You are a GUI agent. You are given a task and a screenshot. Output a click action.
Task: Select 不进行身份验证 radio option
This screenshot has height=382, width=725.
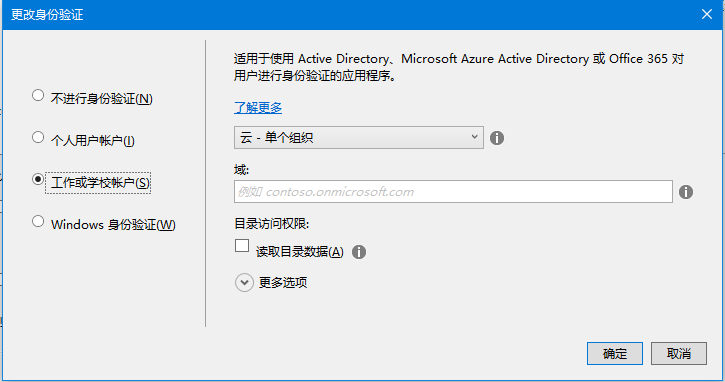click(38, 95)
